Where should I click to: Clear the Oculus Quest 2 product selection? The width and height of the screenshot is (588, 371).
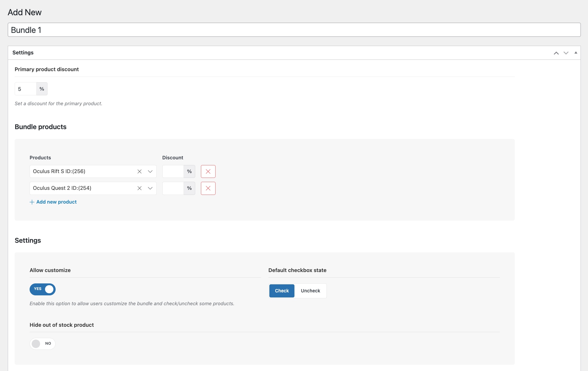click(139, 188)
